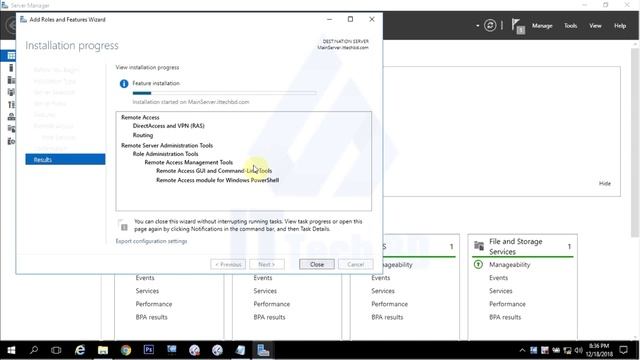Viewport: 640px width, 360px height.
Task: Open Services under File and Storage Services
Action: (x=500, y=291)
